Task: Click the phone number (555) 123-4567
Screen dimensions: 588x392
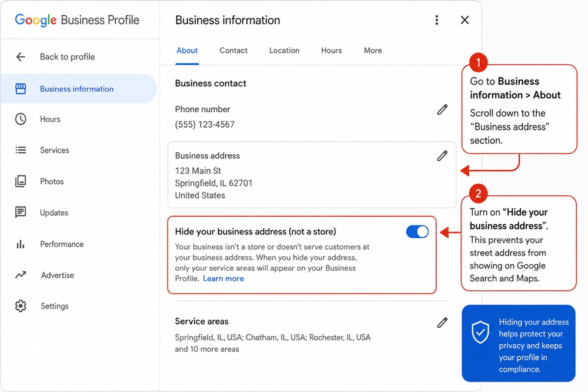Action: point(205,125)
